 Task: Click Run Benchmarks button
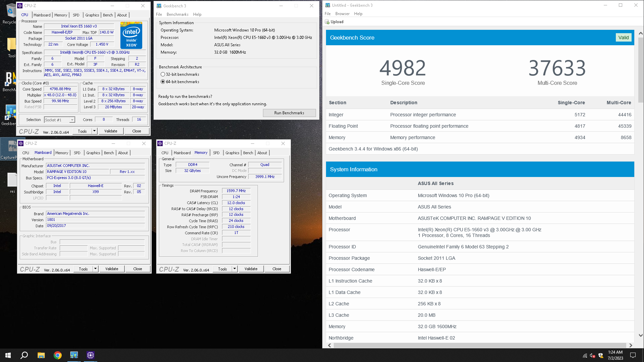tap(289, 113)
